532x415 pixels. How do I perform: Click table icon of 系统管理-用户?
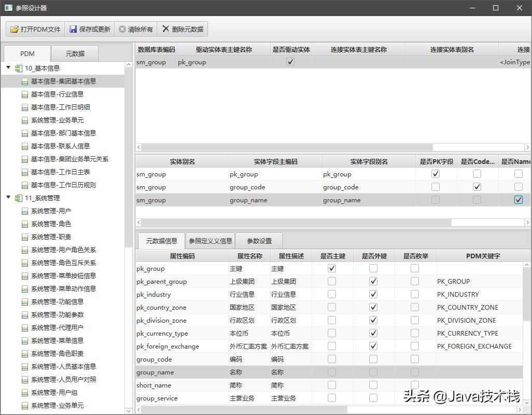pos(25,211)
